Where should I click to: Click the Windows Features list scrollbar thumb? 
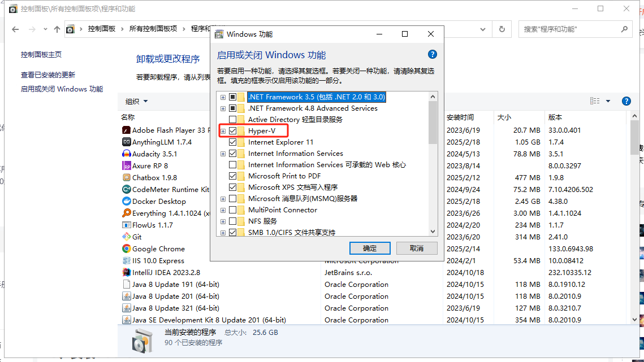[433, 123]
